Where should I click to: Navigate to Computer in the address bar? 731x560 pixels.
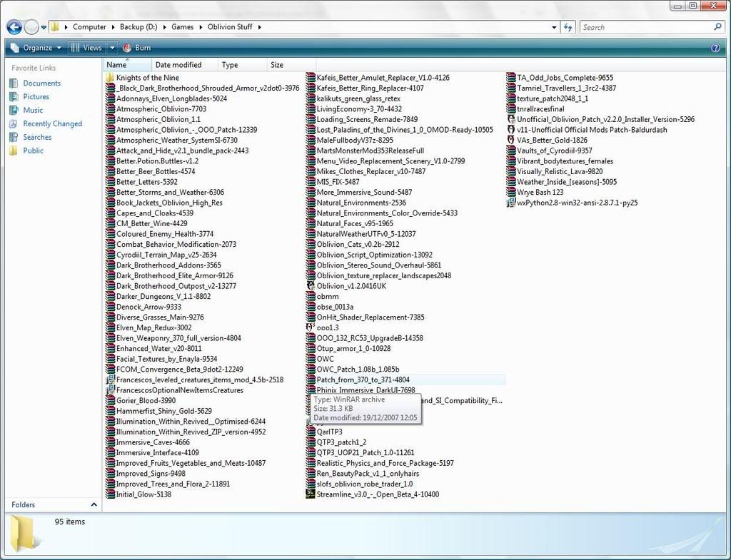coord(89,27)
